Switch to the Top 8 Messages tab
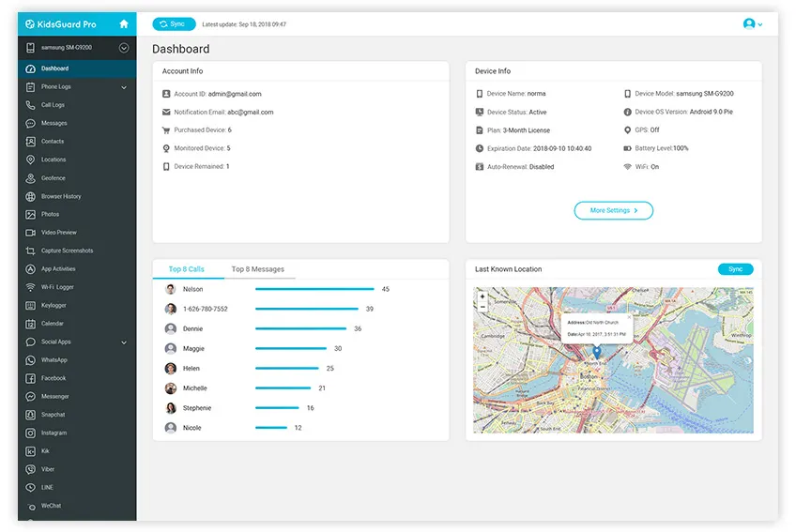The width and height of the screenshot is (796, 532). [258, 269]
